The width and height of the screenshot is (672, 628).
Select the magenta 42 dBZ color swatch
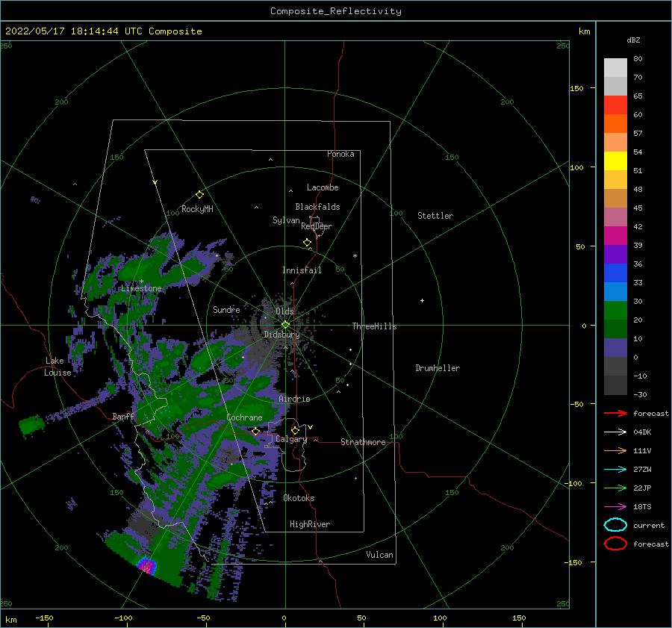pyautogui.click(x=615, y=235)
